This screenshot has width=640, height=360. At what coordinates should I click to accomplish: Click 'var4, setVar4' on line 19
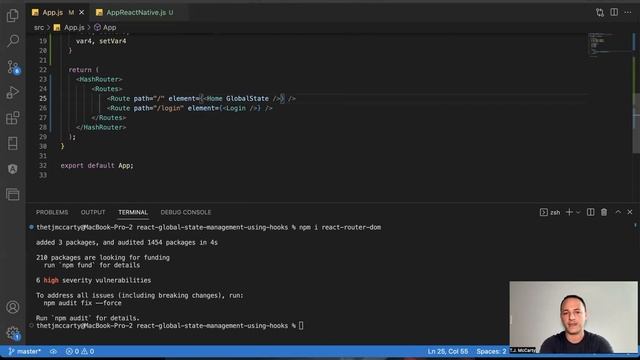click(x=101, y=41)
